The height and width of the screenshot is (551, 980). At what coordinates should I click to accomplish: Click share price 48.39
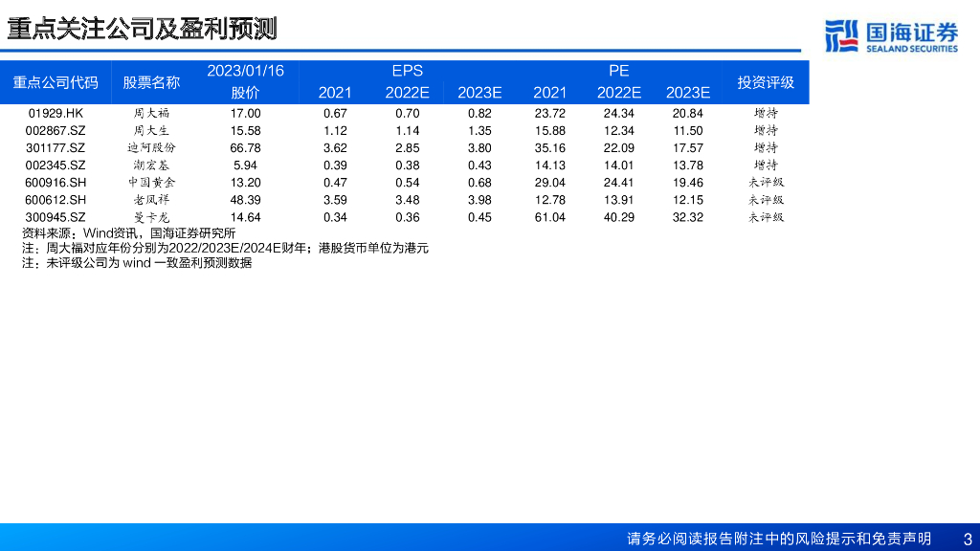pos(245,201)
